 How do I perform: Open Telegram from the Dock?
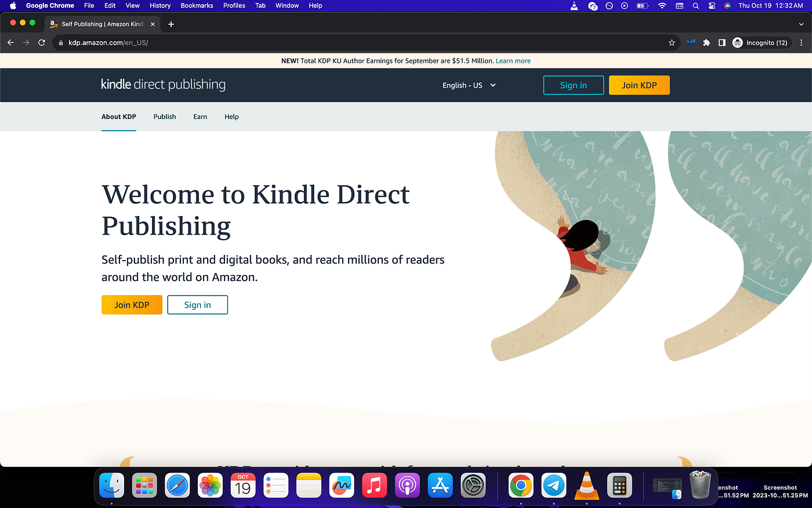point(554,485)
